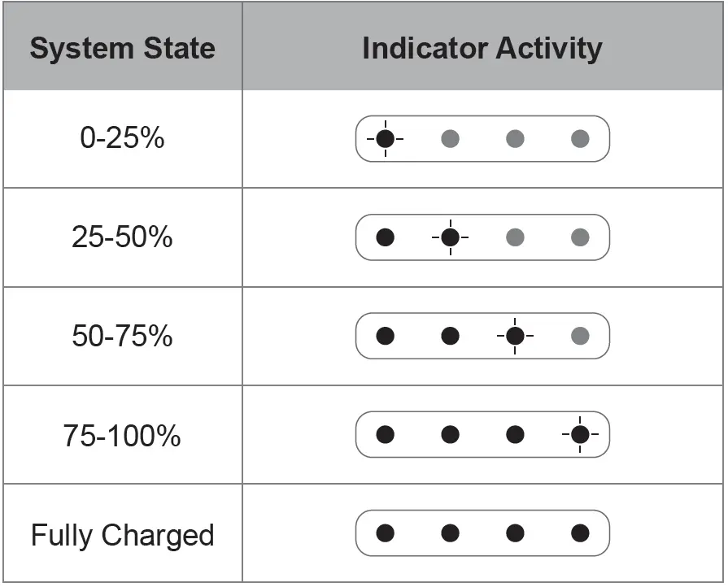Click the blinking dot in the 50-75% row
This screenshot has width=728, height=587.
click(515, 336)
